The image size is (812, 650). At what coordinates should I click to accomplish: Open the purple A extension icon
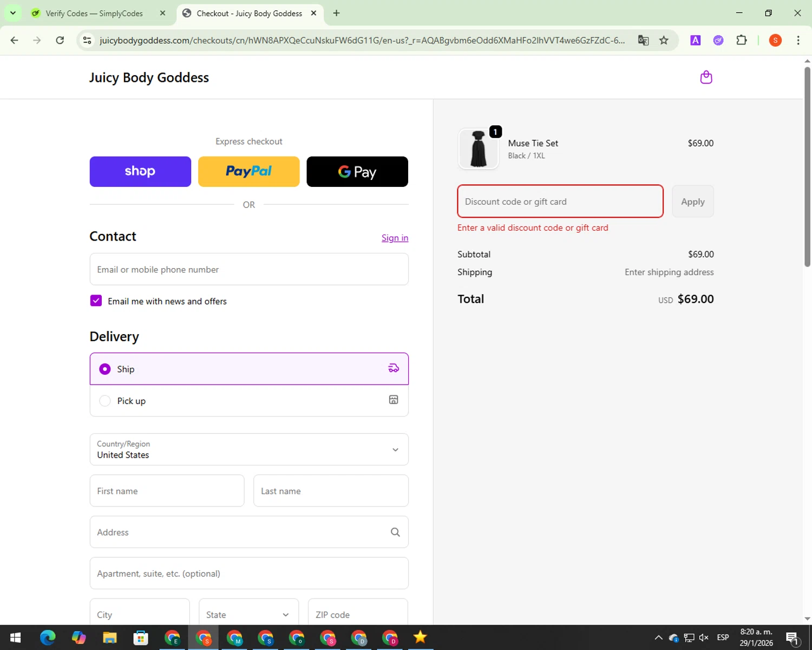point(696,40)
